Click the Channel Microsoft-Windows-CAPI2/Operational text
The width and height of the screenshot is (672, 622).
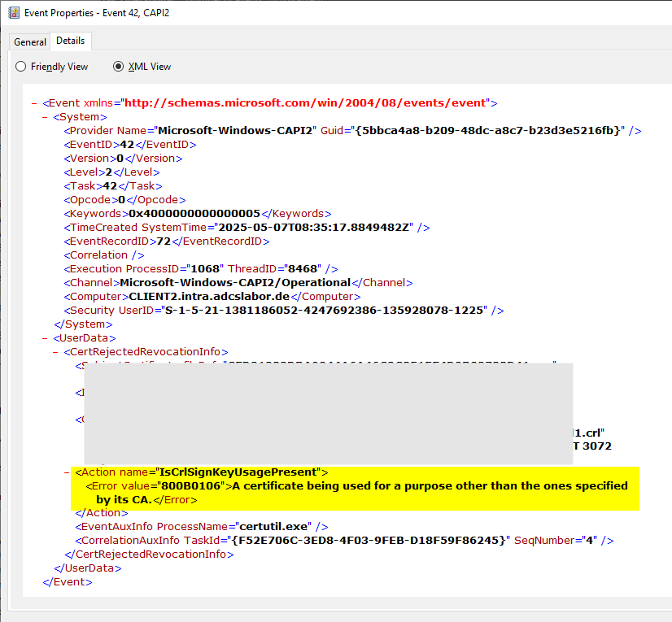coord(235,283)
